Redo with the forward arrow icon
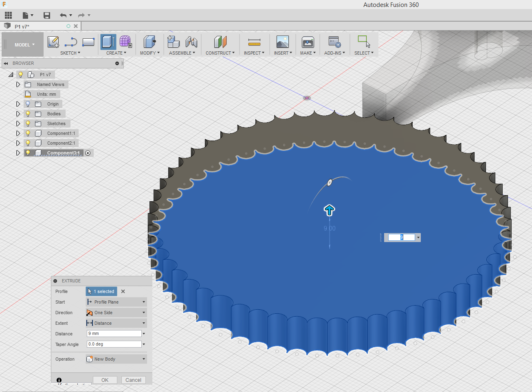 tap(81, 15)
